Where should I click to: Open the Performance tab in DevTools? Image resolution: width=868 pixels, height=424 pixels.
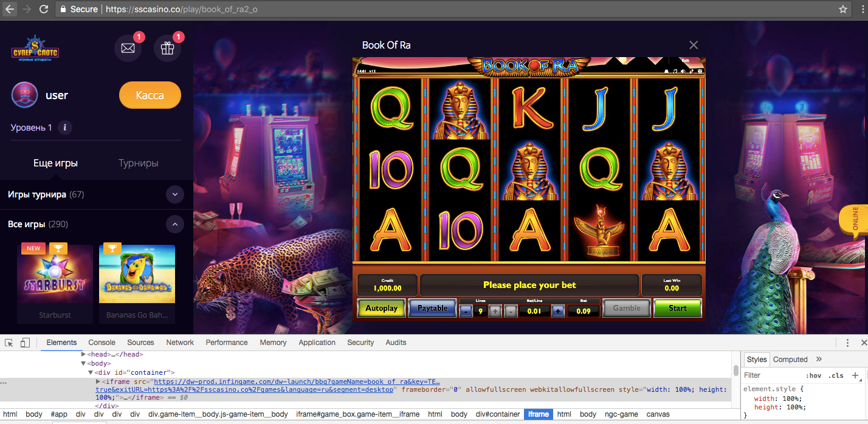(x=227, y=343)
